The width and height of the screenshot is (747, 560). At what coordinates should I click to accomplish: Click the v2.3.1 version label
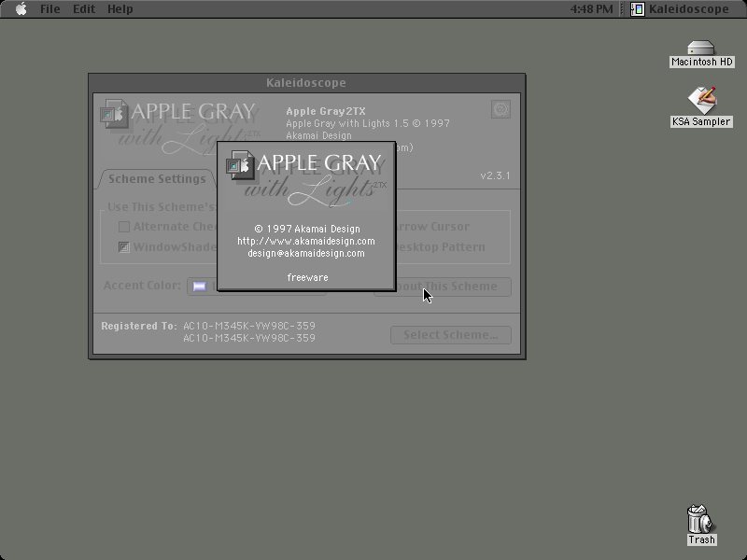pos(495,175)
